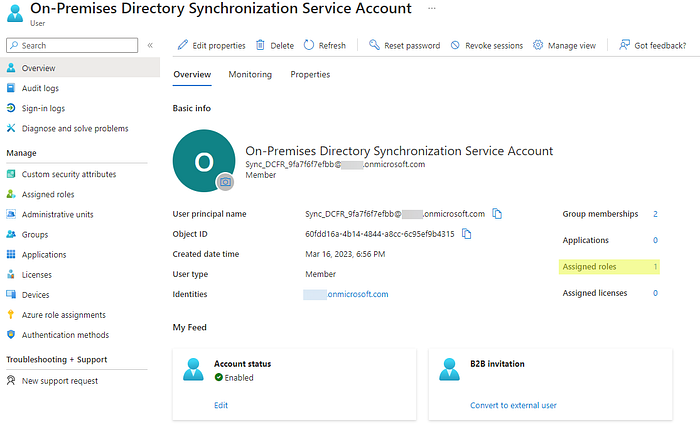Open Audit logs from sidebar
Screen dimensions: 700x429
tap(40, 88)
